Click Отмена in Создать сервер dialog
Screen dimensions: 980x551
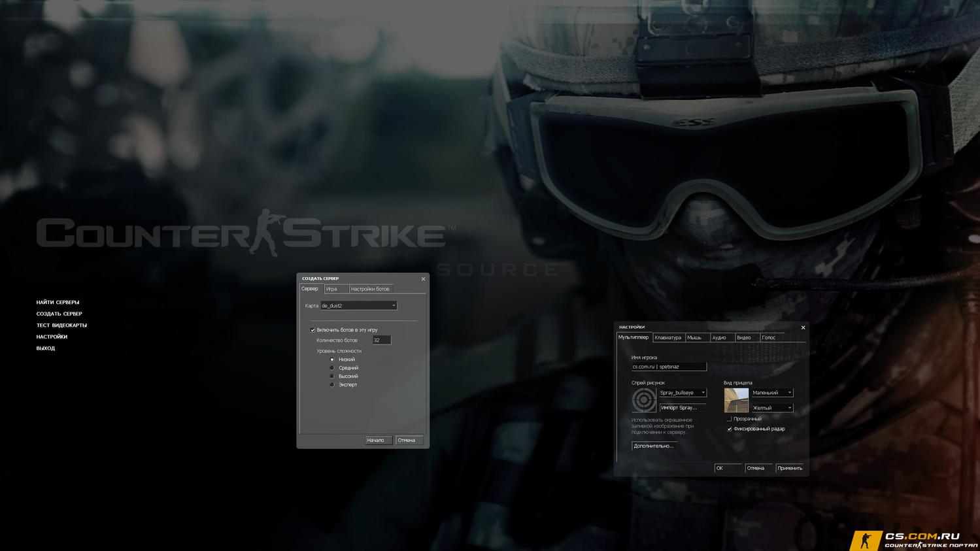click(409, 441)
